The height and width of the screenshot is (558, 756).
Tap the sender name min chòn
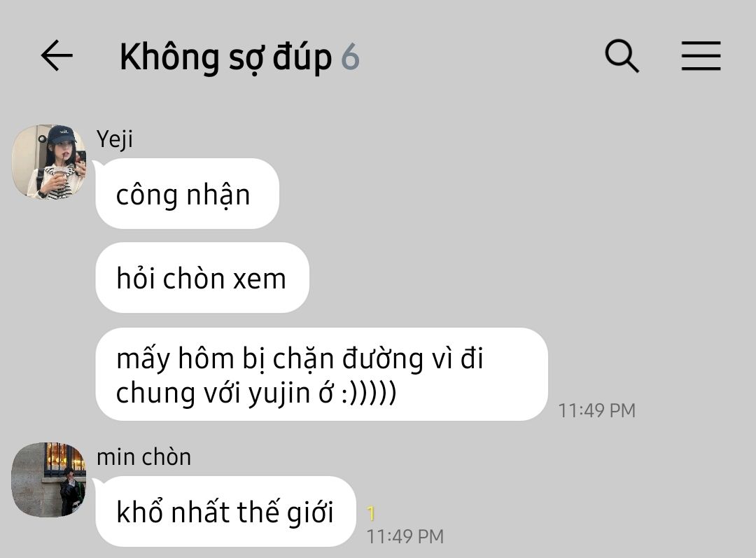(143, 456)
